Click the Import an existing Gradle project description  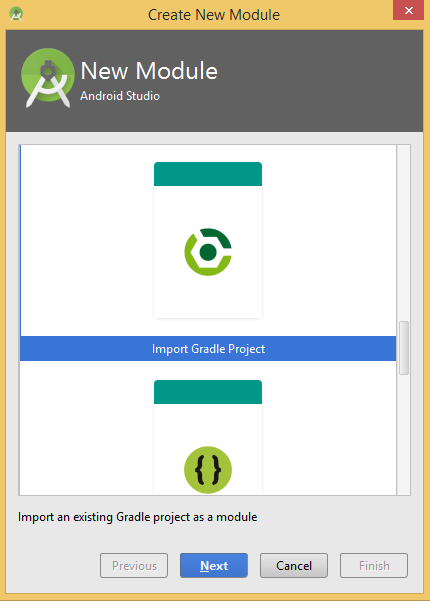click(x=138, y=517)
